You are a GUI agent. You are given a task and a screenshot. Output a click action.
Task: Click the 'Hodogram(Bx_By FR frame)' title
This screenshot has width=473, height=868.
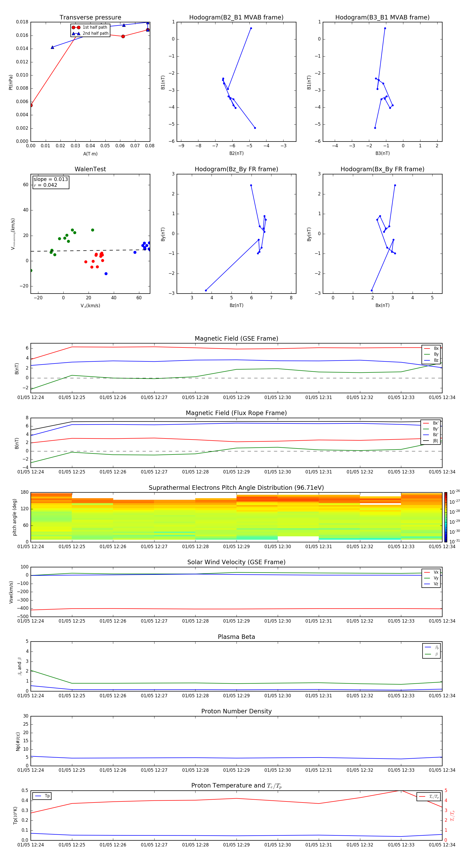pos(382,169)
